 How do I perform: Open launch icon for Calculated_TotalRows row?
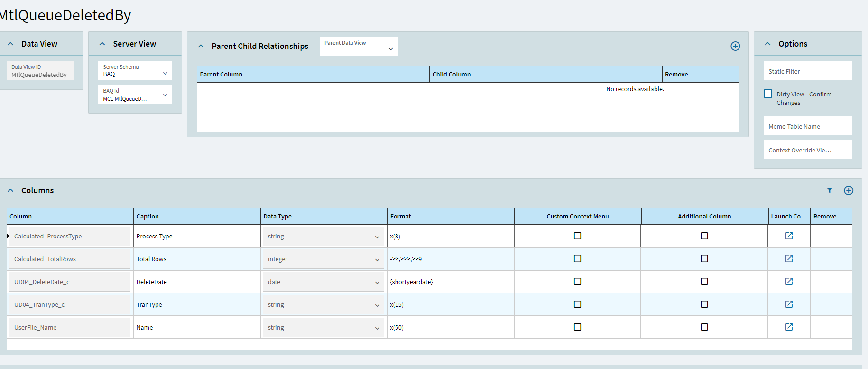point(789,259)
